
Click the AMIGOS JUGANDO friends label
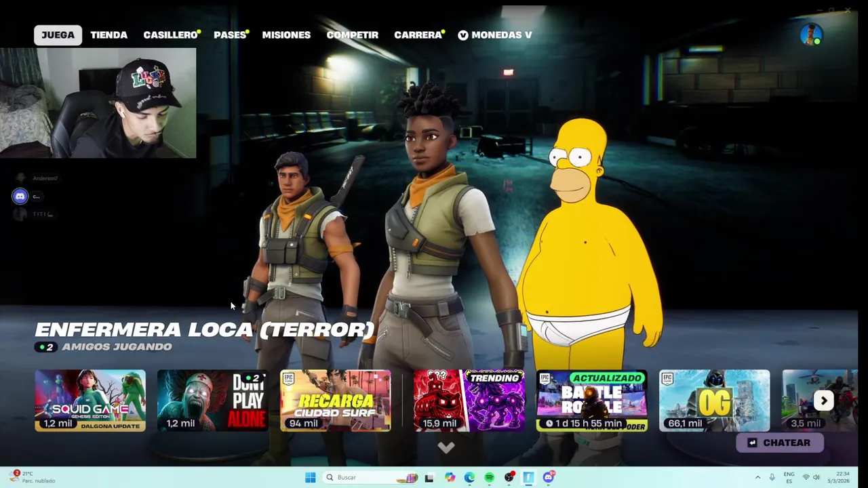117,347
